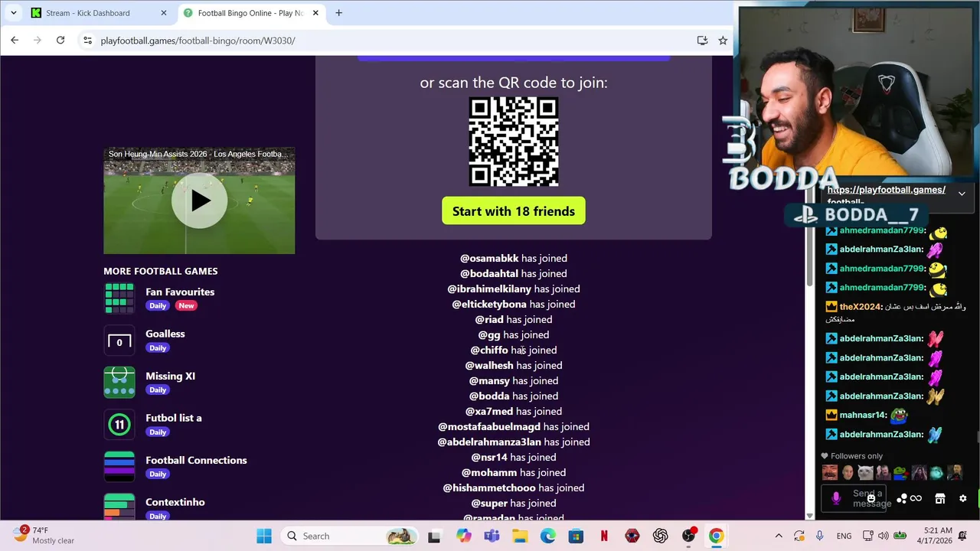Select the white cat emote
Screen dimensions: 980x551
[865, 472]
